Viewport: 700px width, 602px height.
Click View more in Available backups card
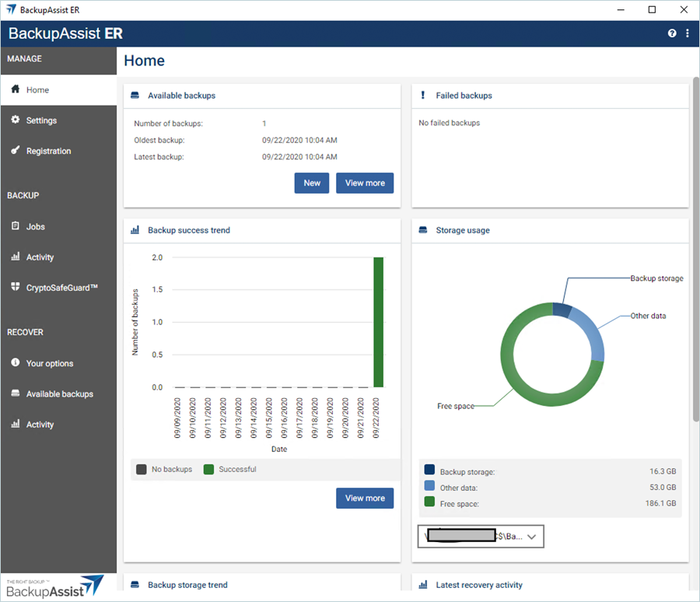click(365, 183)
